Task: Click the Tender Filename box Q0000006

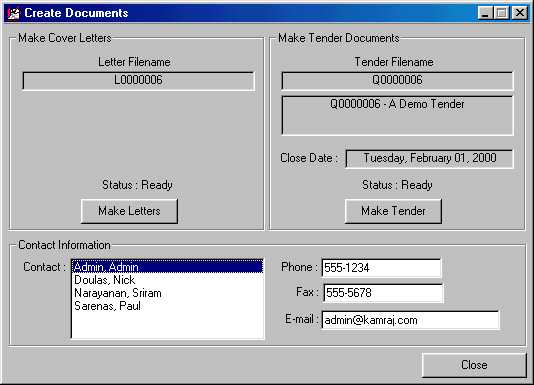Action: (x=397, y=81)
